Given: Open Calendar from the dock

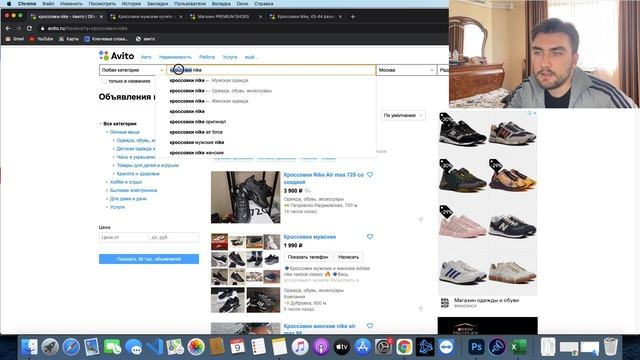Looking at the screenshot, I should click(238, 347).
